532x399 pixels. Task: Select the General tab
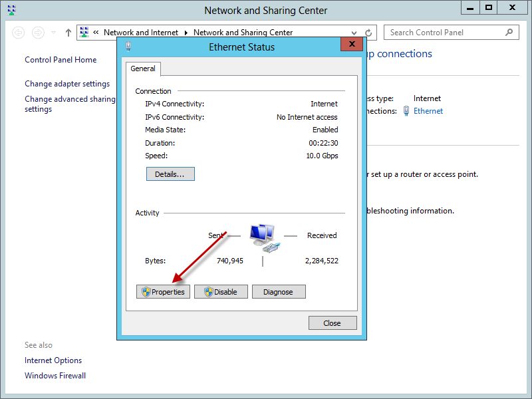[x=143, y=68]
